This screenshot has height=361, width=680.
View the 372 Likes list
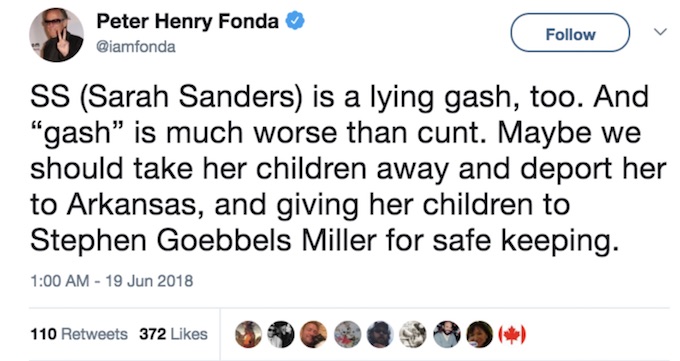point(173,334)
